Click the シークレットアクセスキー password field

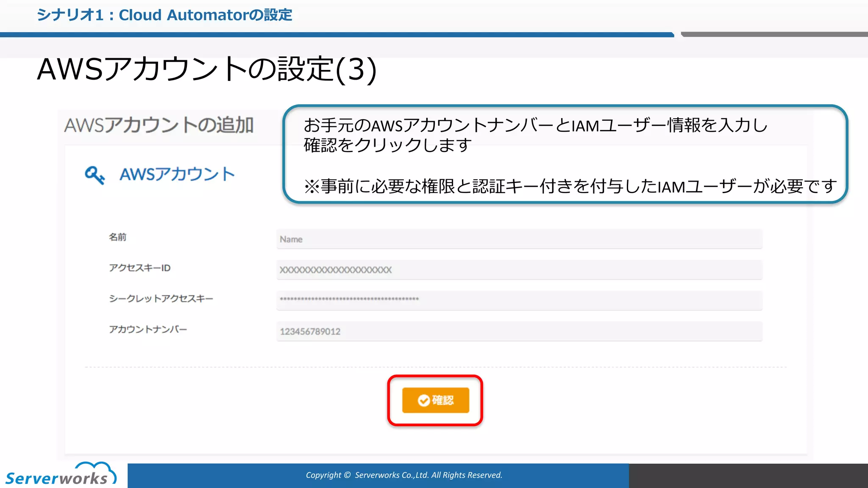click(x=519, y=300)
